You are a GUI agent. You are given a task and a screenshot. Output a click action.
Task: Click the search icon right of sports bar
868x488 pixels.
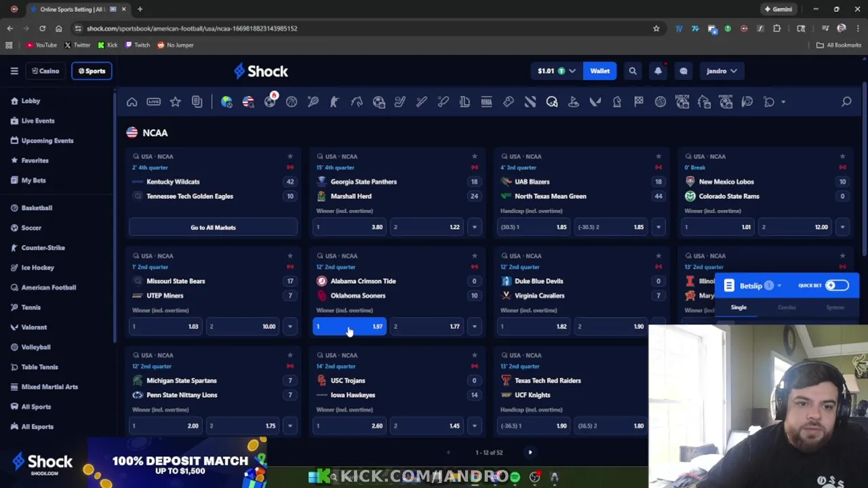click(x=846, y=102)
